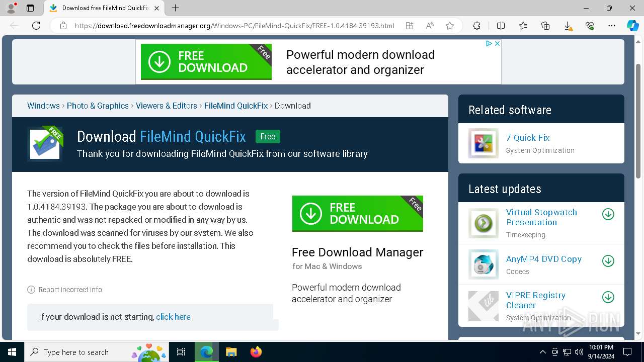Click VIPRE Registry Cleaner thumbnail
The height and width of the screenshot is (362, 644).
(484, 306)
